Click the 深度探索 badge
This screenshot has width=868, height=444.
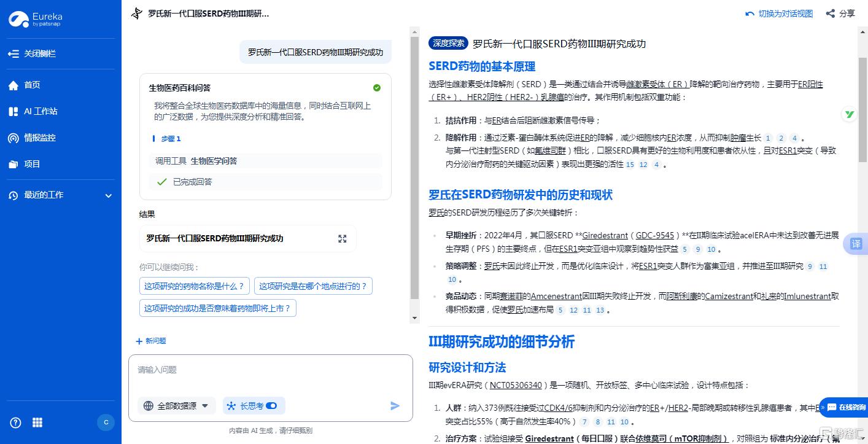(449, 44)
